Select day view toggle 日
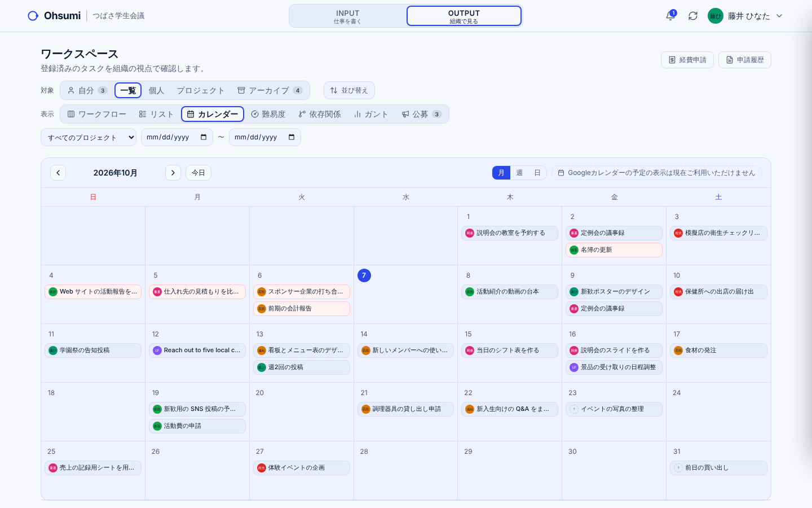 click(537, 173)
